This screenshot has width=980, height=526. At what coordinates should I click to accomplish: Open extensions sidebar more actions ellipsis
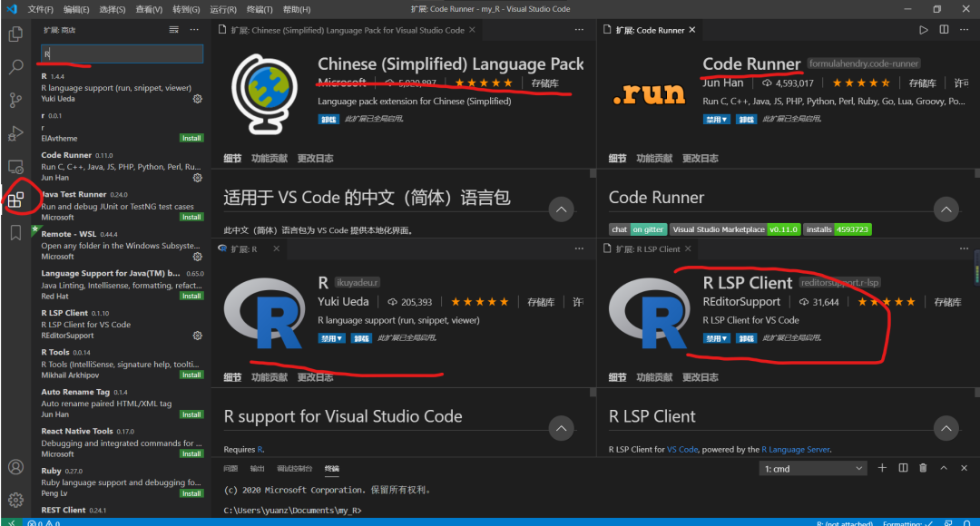point(194,29)
